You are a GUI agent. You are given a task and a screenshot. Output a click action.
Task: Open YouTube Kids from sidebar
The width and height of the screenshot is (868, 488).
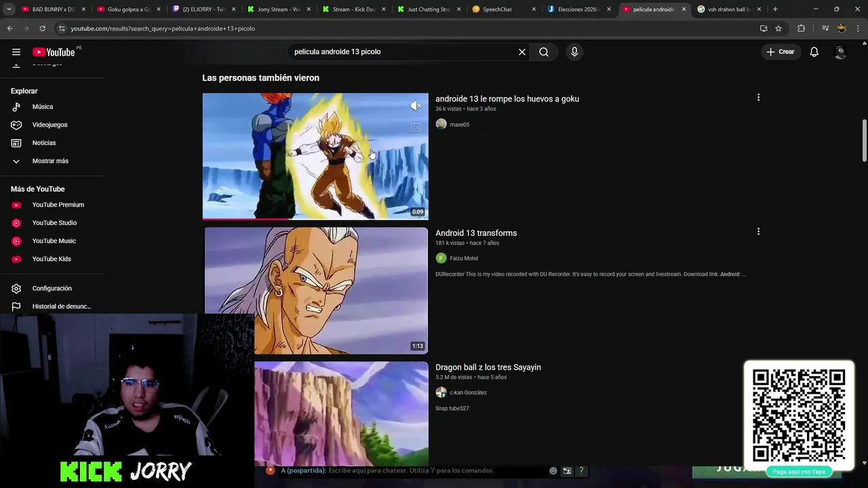52,259
